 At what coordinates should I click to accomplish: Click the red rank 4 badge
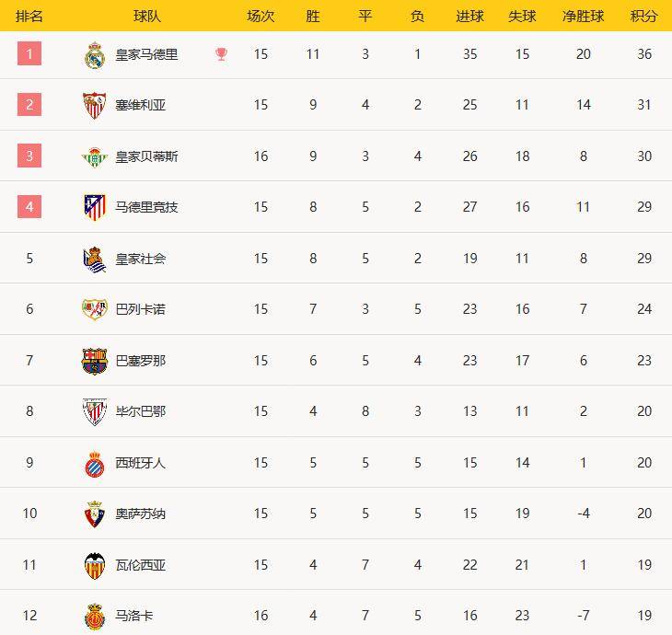pyautogui.click(x=29, y=207)
